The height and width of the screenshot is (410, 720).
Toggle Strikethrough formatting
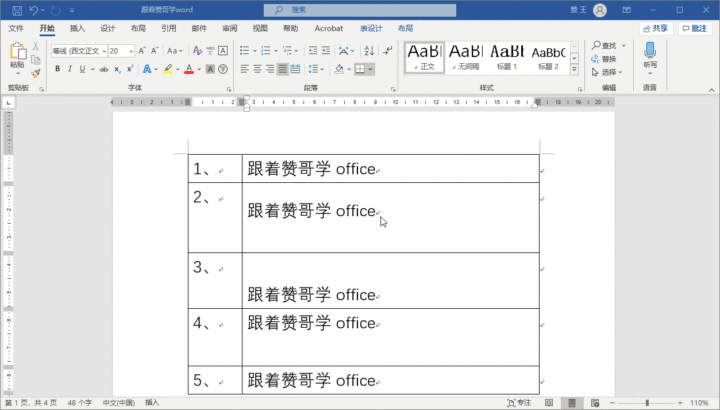coord(104,69)
